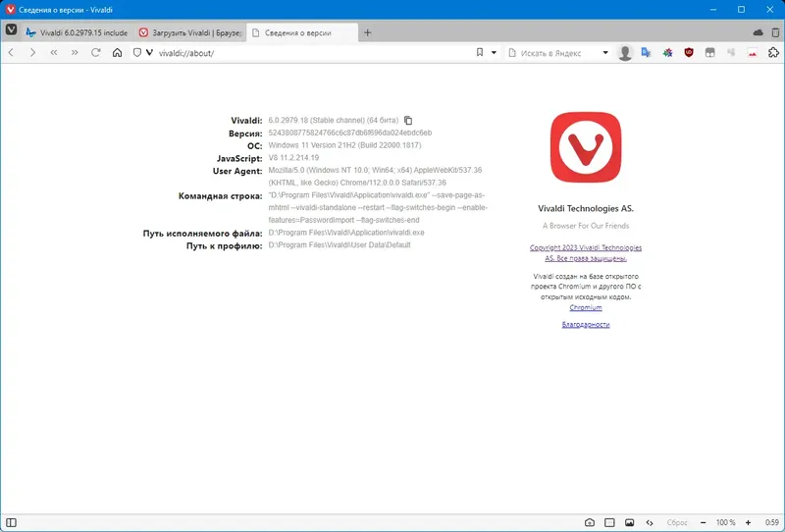Open the Chromium link
The height and width of the screenshot is (532, 785).
point(586,307)
